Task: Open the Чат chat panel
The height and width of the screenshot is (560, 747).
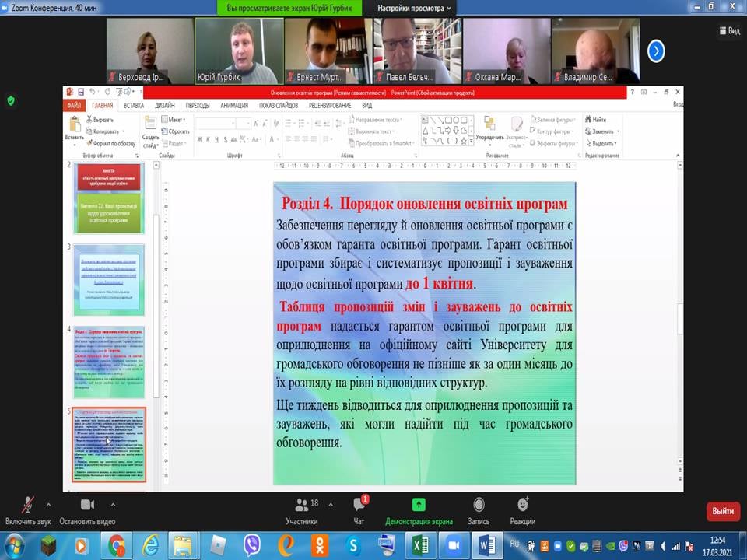Action: click(x=359, y=506)
